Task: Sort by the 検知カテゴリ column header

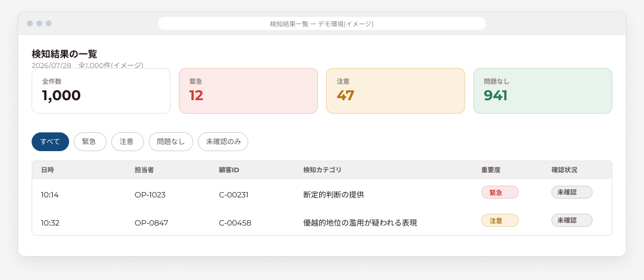Action: pos(322,170)
